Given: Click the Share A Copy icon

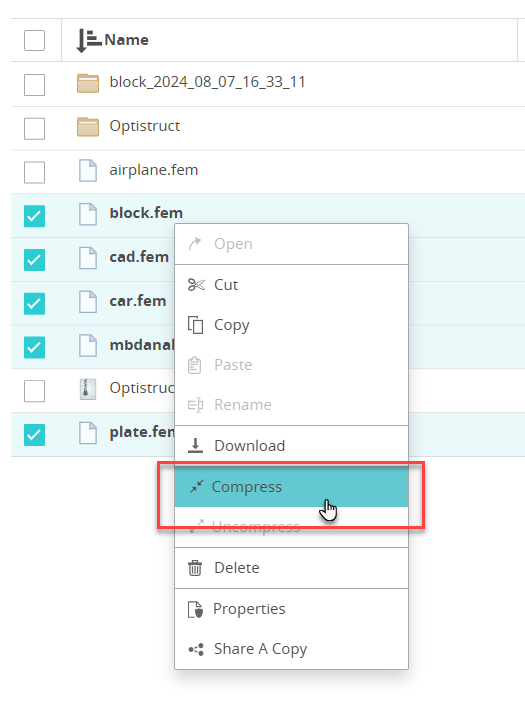Looking at the screenshot, I should 196,649.
